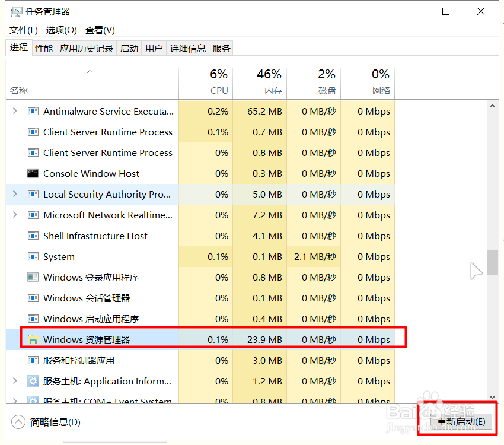This screenshot has width=504, height=445.
Task: Click the Antimalware Service Executable process icon
Action: pyautogui.click(x=33, y=112)
